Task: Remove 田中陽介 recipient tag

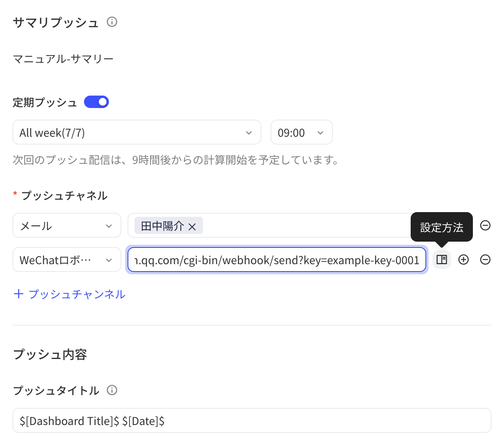Action: tap(192, 226)
